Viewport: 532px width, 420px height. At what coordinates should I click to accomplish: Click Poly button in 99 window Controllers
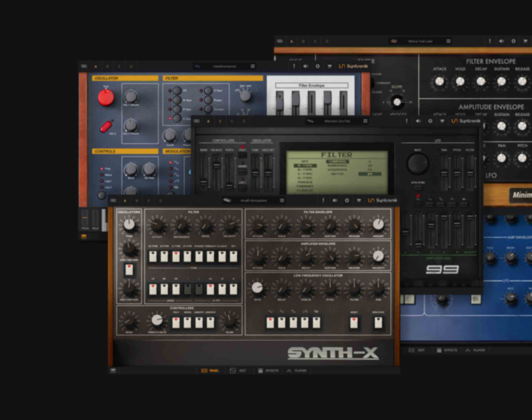242,155
